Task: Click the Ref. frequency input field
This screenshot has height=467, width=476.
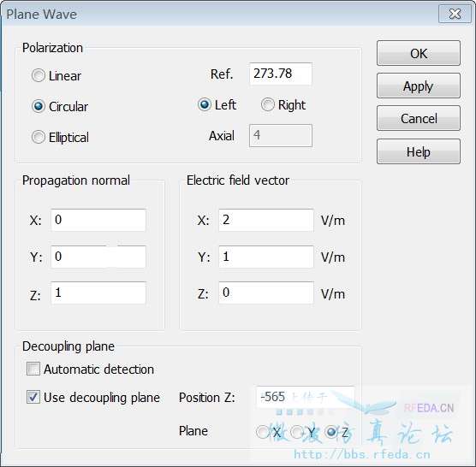Action: [x=281, y=74]
